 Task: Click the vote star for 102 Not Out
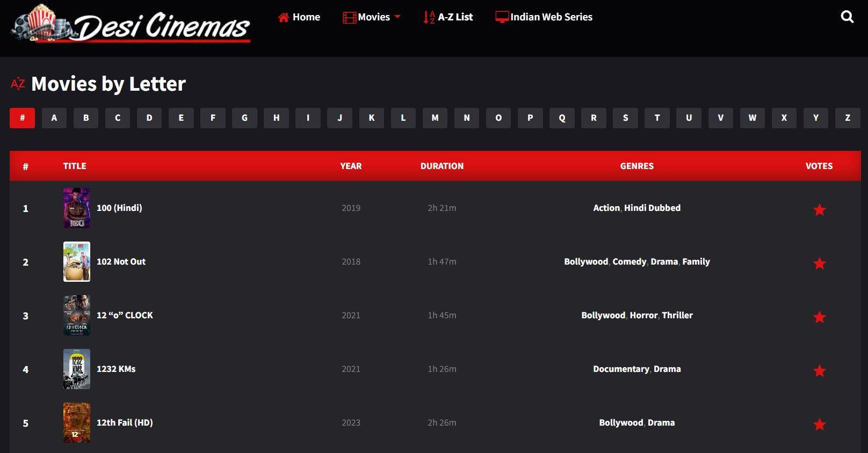(819, 263)
